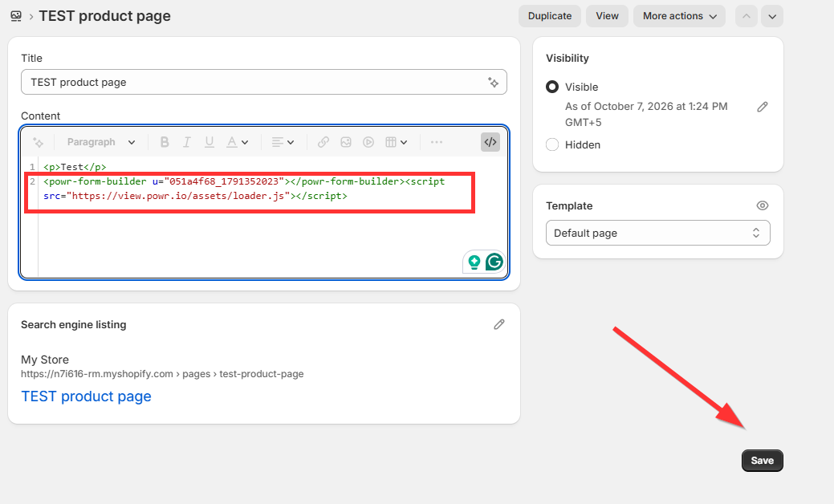The width and height of the screenshot is (834, 504).
Task: Click into the Title input field
Action: click(x=264, y=82)
